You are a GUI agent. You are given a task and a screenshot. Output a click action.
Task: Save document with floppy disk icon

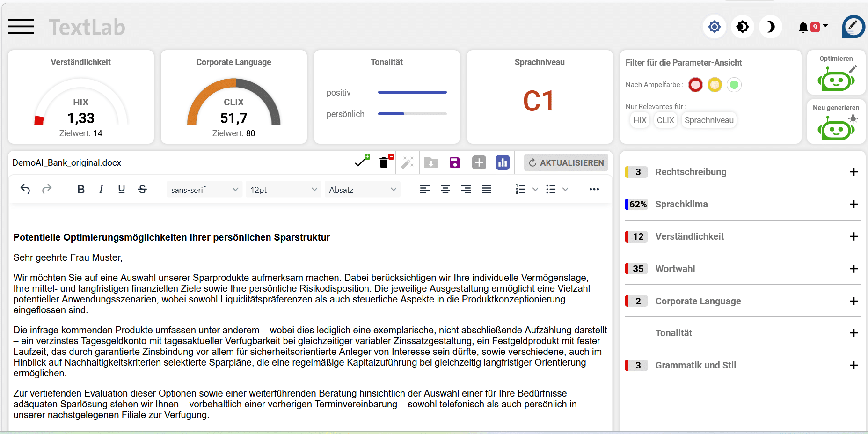tap(455, 162)
